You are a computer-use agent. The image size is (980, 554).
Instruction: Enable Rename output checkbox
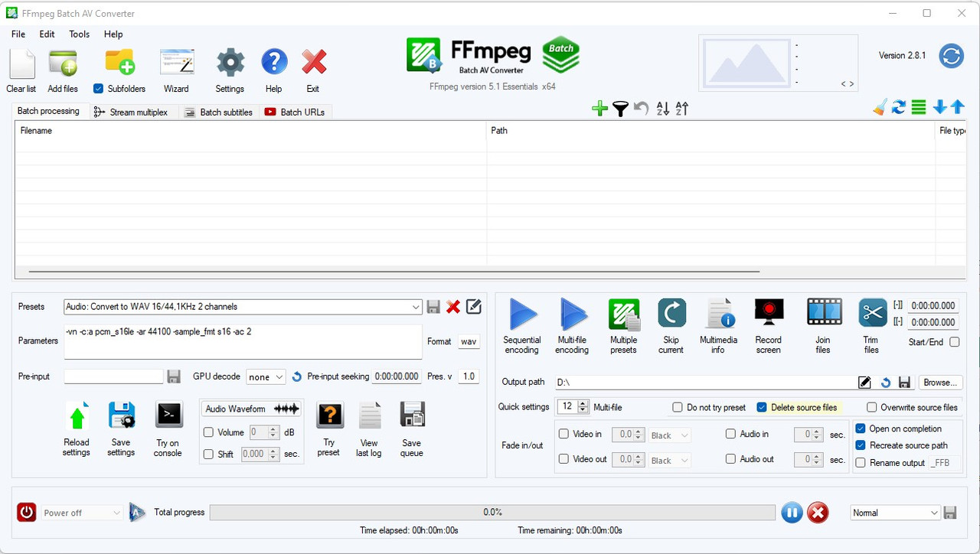(x=861, y=462)
